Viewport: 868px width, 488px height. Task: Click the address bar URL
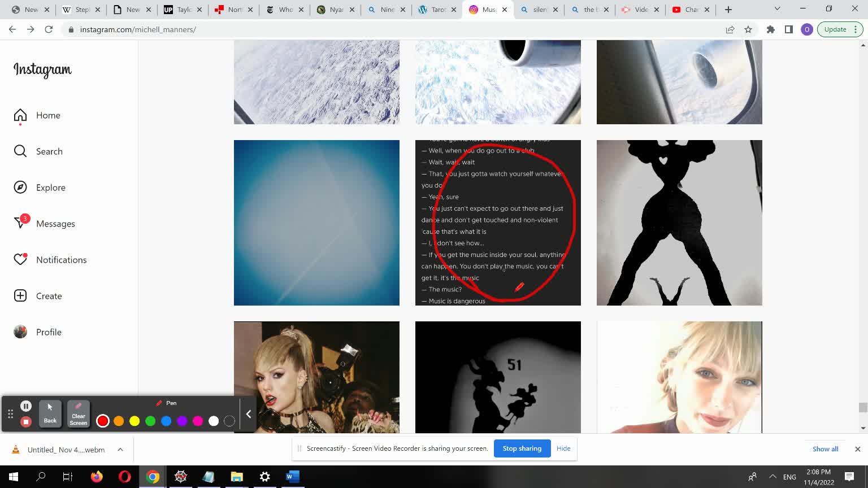click(138, 29)
